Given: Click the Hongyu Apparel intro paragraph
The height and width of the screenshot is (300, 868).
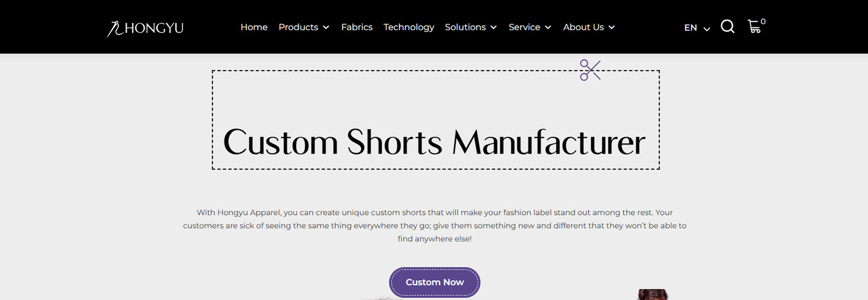Looking at the screenshot, I should pyautogui.click(x=434, y=225).
